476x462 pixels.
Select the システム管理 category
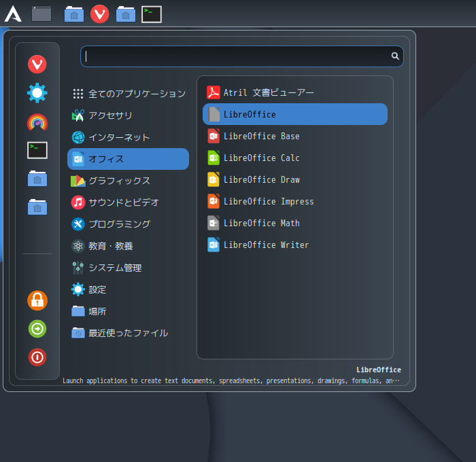click(128, 268)
